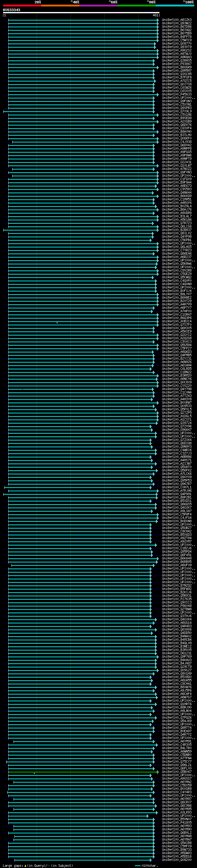Open hit UniRef100_Q08770
Screen dimensions: 197x868
(x=177, y=43)
